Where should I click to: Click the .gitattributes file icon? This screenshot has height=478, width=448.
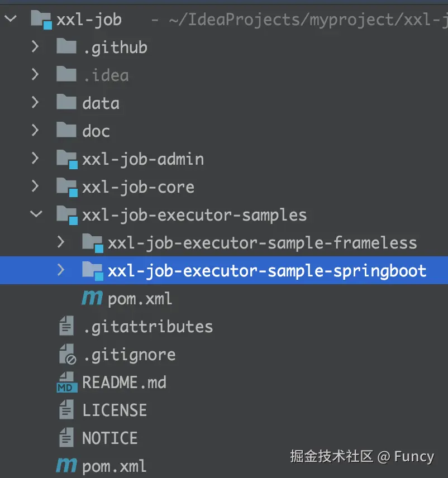(x=67, y=327)
